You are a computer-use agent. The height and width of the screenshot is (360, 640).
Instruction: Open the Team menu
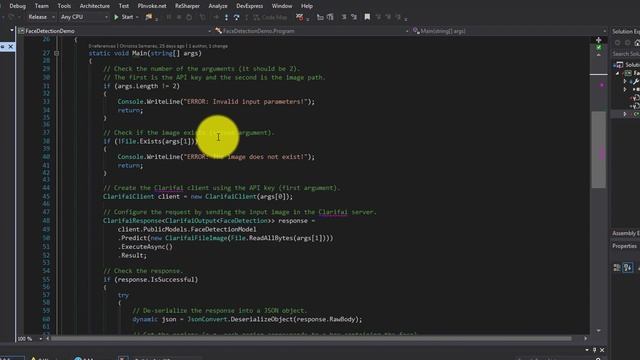pos(41,6)
